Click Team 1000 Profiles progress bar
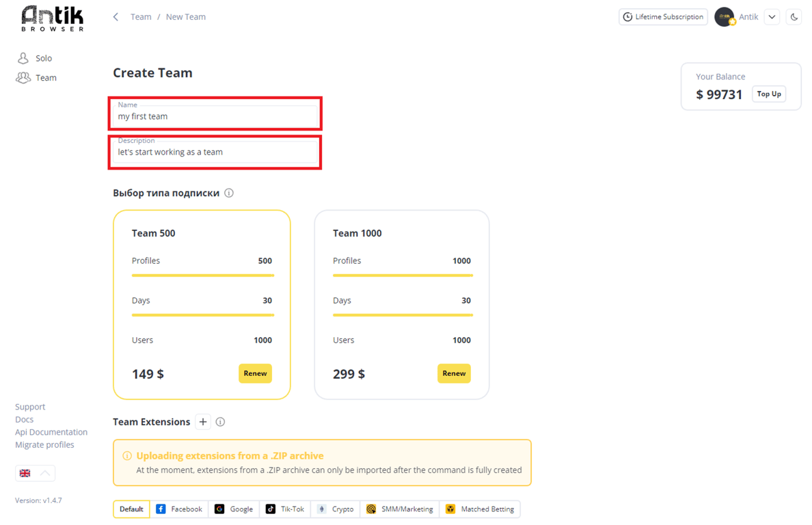Viewport: 812px width, 525px height. click(403, 275)
